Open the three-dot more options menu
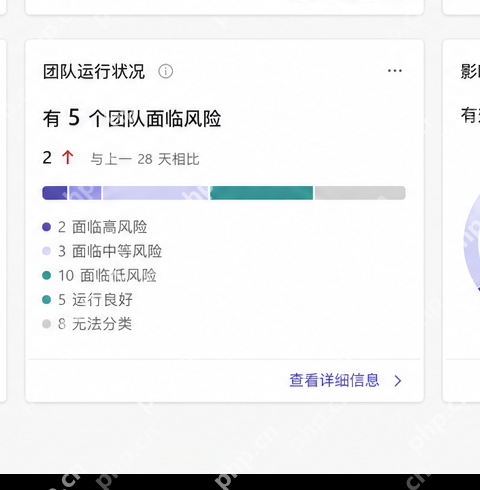 tap(395, 71)
